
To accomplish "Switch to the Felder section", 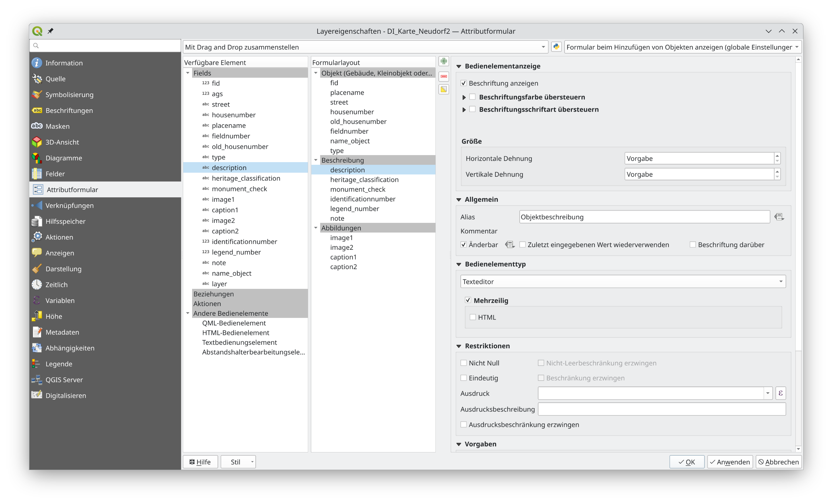I will pos(55,174).
